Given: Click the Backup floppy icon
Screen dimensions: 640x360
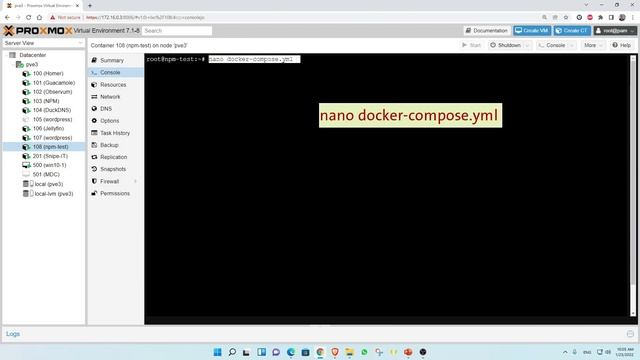Looking at the screenshot, I should tap(94, 145).
